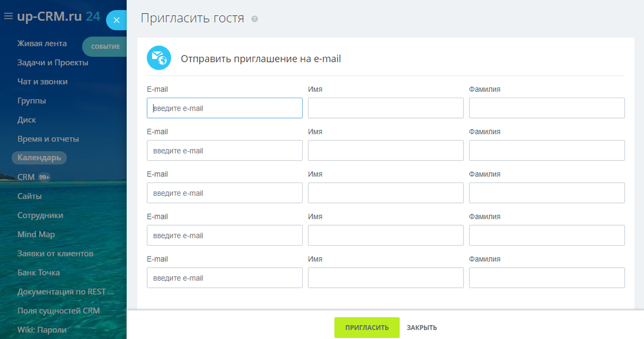644x339 pixels.
Task: Click the second row Фамилия field
Action: point(547,150)
